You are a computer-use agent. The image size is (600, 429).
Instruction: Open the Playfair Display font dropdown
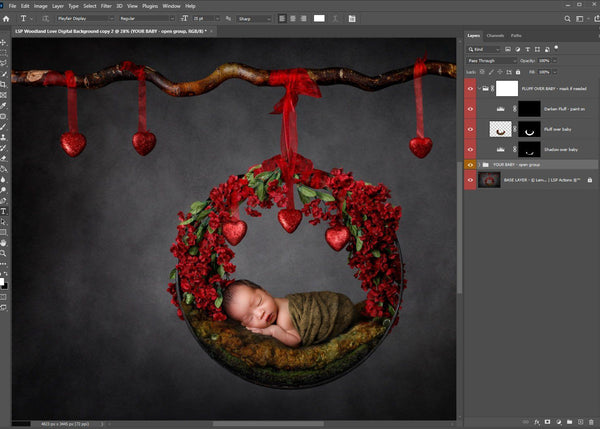click(86, 18)
